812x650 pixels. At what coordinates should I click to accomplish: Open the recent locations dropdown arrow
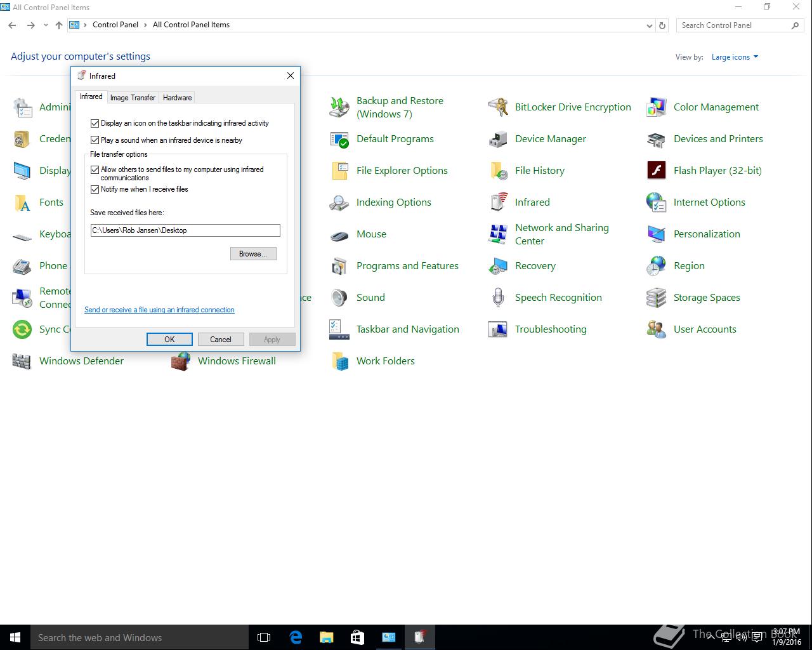pos(46,25)
